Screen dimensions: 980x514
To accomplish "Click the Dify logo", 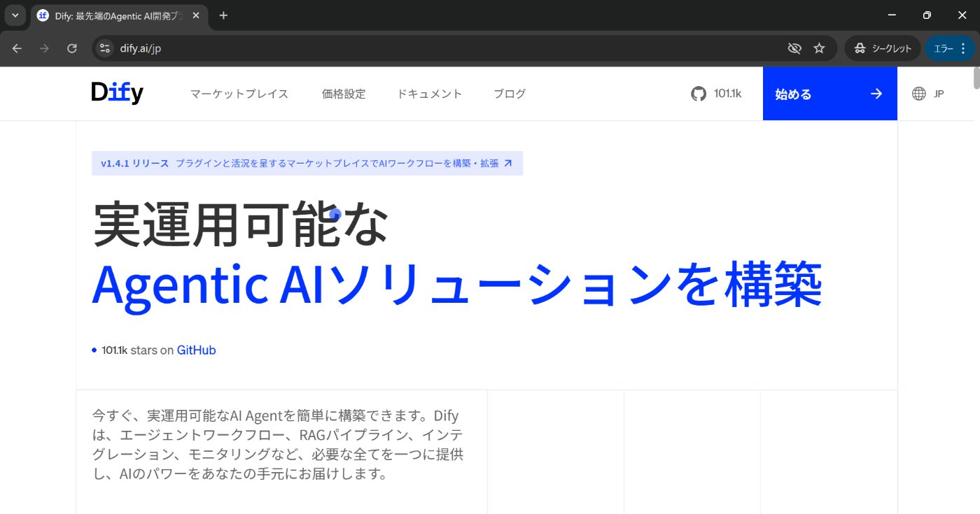I will (118, 93).
